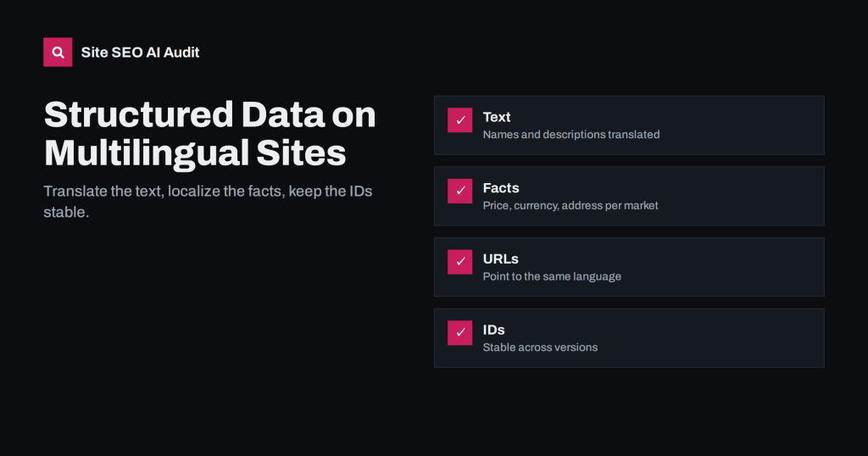Click 'Price, currency, address per market' text
This screenshot has height=456, width=868.
click(x=570, y=205)
